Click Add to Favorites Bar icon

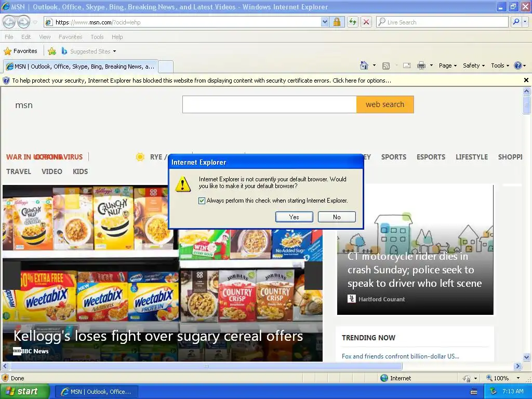(x=52, y=51)
